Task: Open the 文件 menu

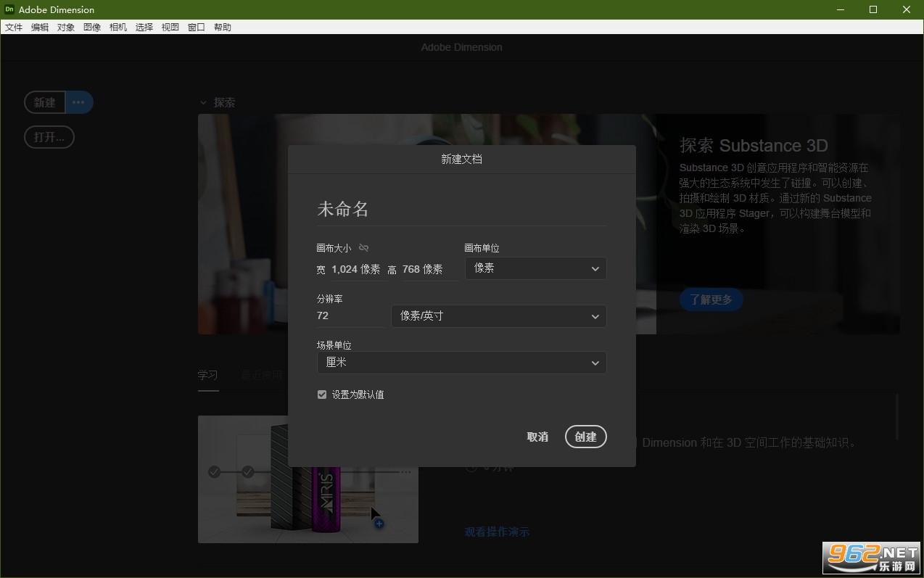Action: (x=14, y=28)
